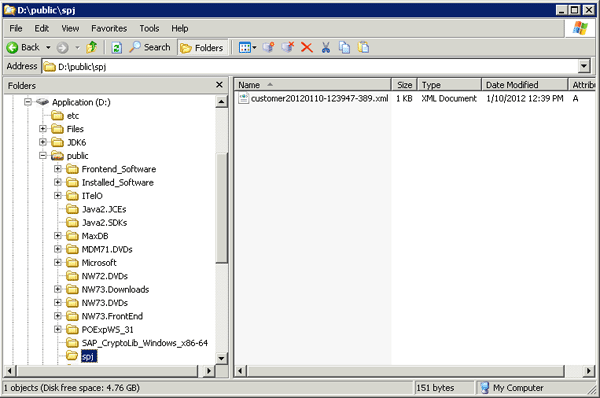600x398 pixels.
Task: Open the Favorites menu
Action: coord(109,28)
